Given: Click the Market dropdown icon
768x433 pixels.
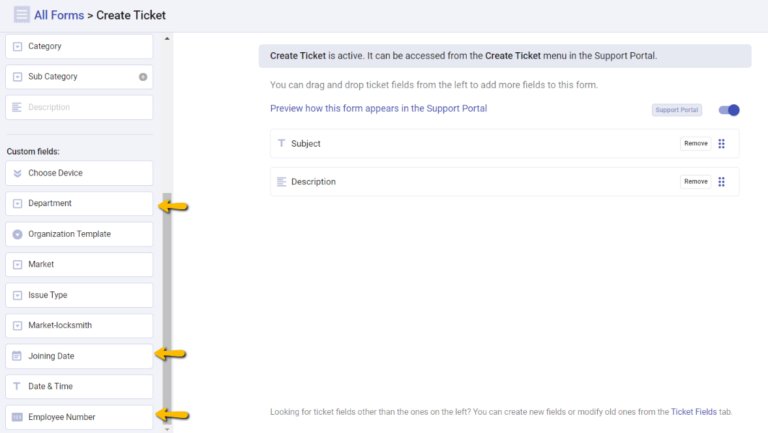Looking at the screenshot, I should 18,265.
